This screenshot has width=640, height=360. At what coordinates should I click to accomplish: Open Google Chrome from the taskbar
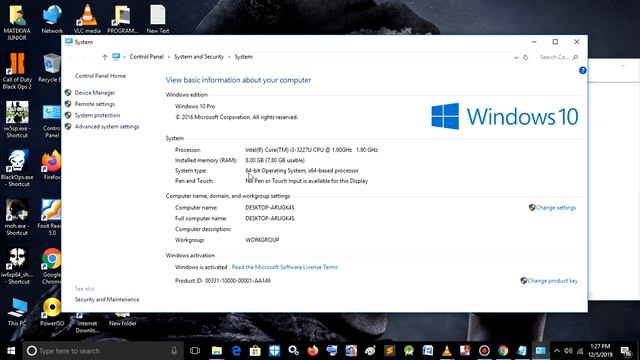[x=503, y=351]
